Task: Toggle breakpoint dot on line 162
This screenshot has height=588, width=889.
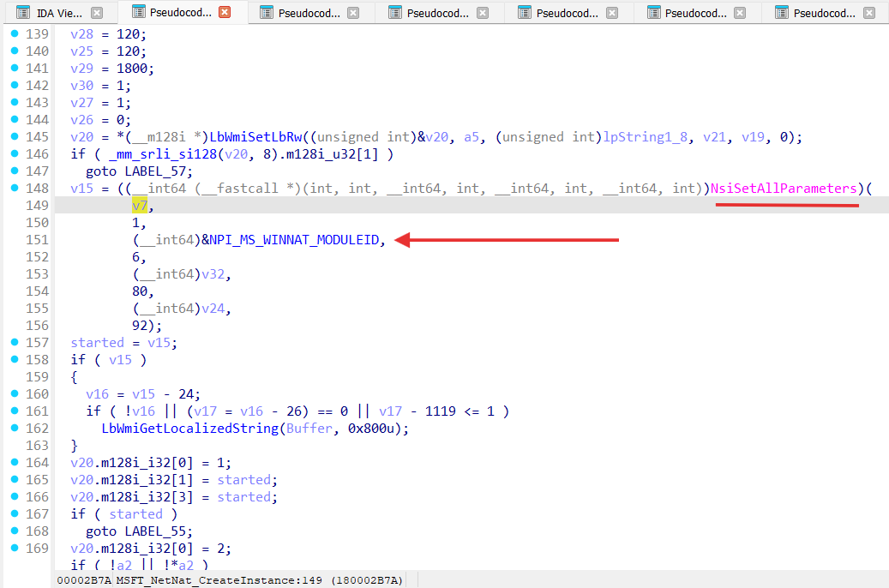Action: [15, 429]
